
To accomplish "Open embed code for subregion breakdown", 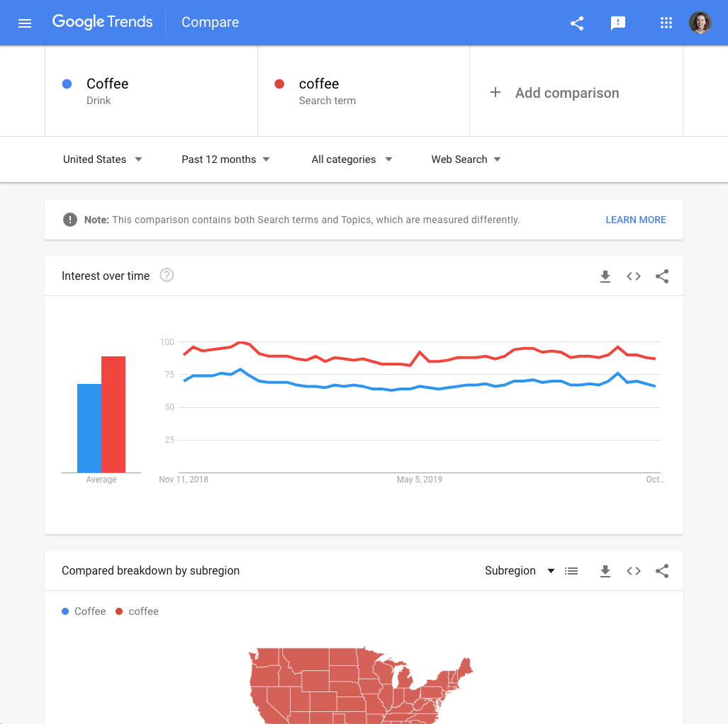I will pyautogui.click(x=633, y=571).
